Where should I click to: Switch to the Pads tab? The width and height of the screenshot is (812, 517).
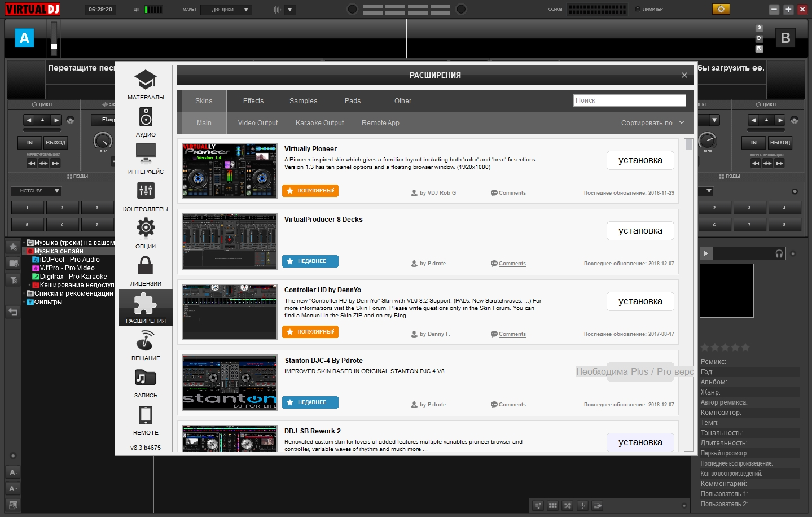tap(353, 101)
